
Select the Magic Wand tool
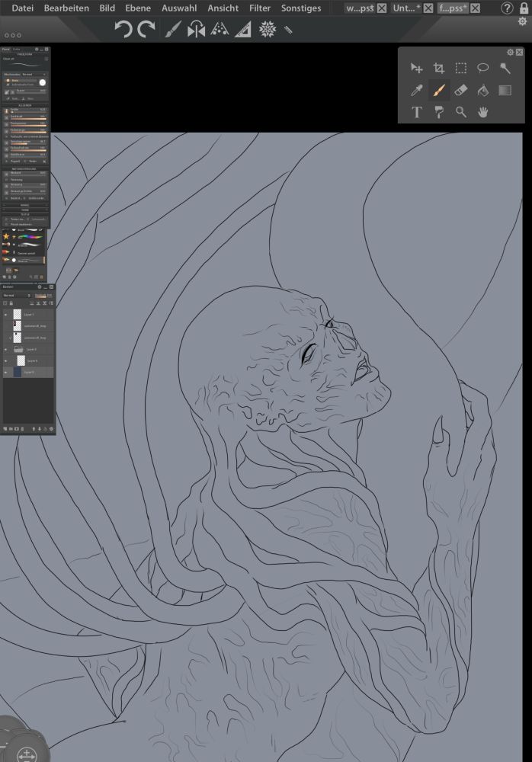click(x=505, y=68)
